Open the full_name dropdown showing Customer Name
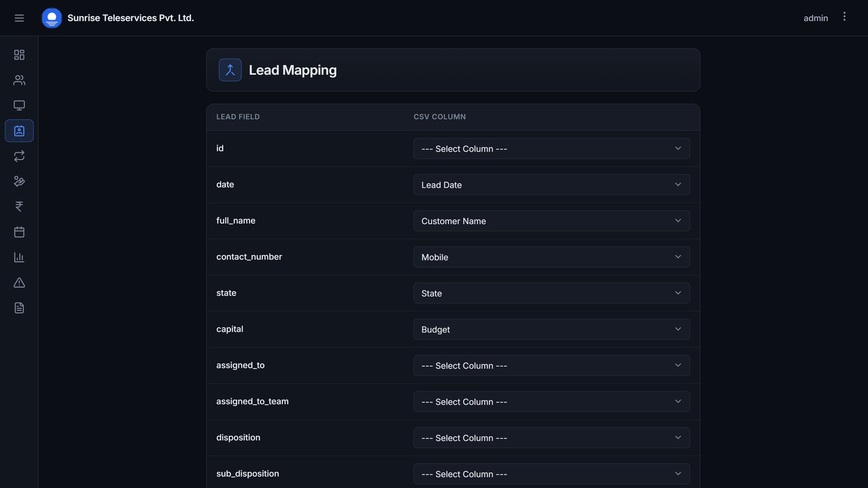This screenshot has width=868, height=488. tap(551, 221)
